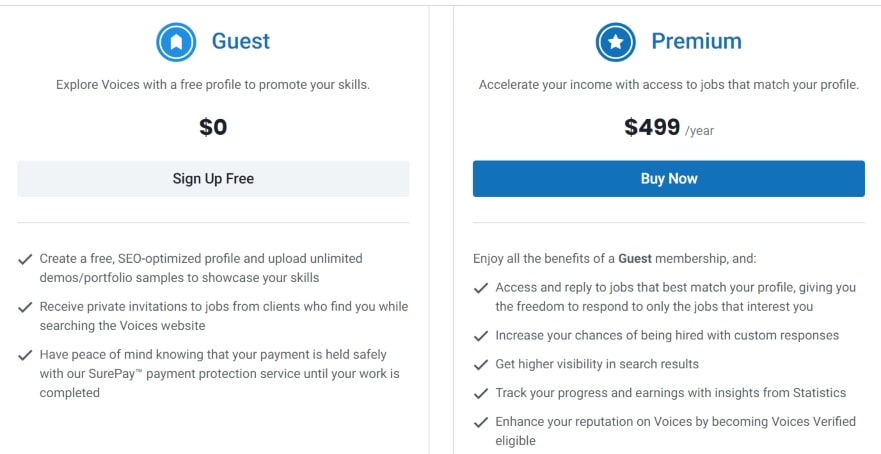
Task: Click the SurePay payment protection text
Action: click(x=219, y=374)
